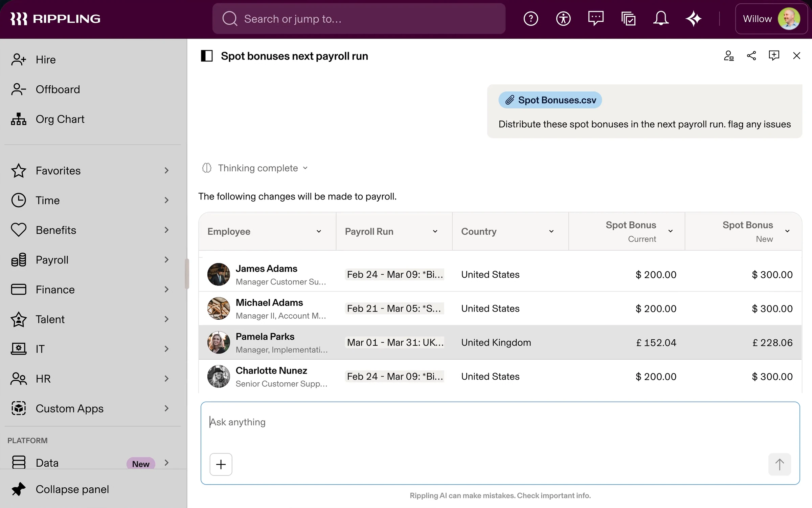
Task: Open notifications bell icon
Action: [660, 18]
